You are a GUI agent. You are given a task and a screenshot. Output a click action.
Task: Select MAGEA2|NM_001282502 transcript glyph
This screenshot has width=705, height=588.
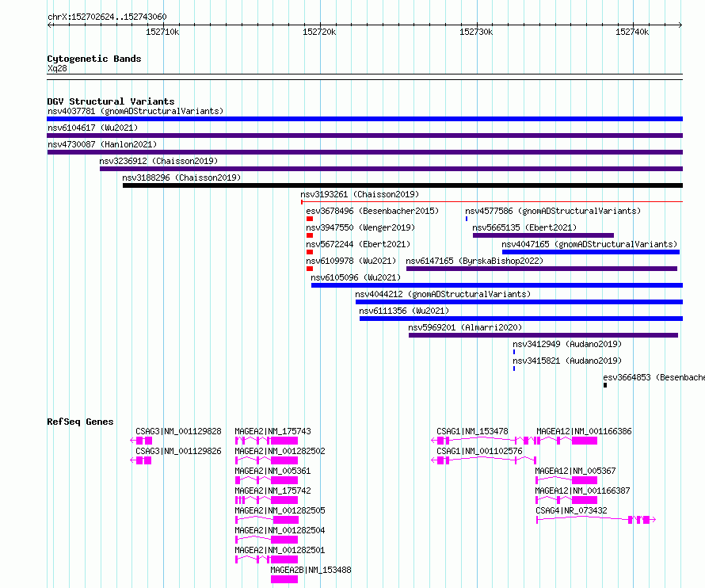pyautogui.click(x=267, y=460)
